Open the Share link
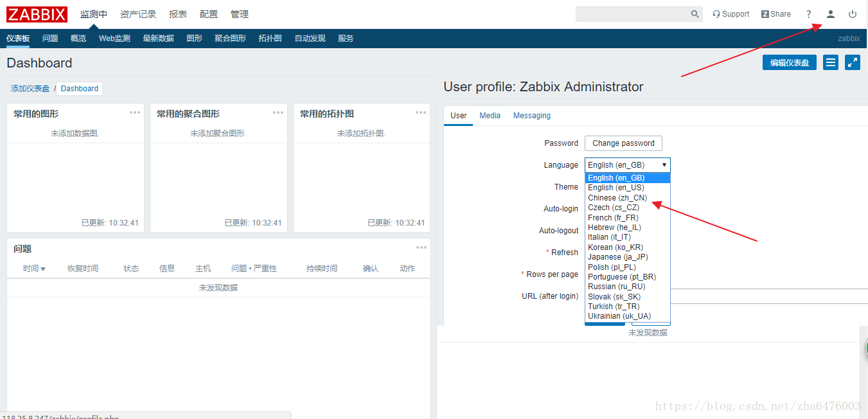 coord(776,14)
